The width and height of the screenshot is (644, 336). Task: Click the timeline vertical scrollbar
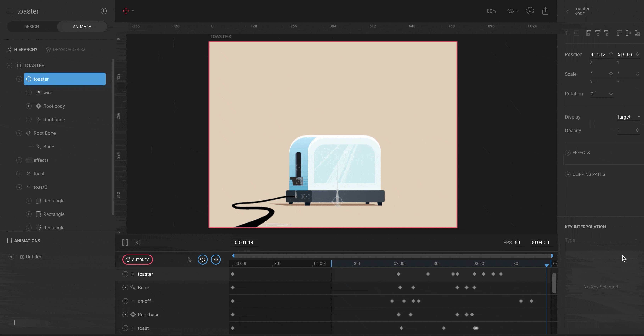[x=554, y=283]
